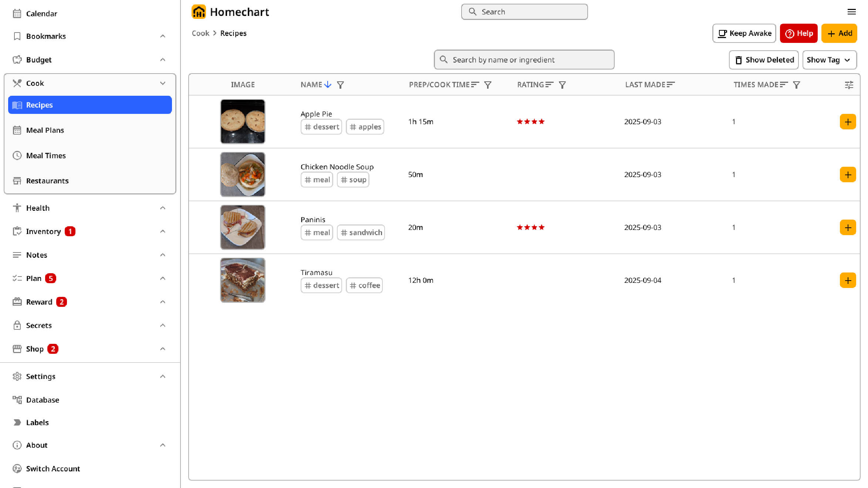Click the Show Deleted toggle

pos(763,60)
